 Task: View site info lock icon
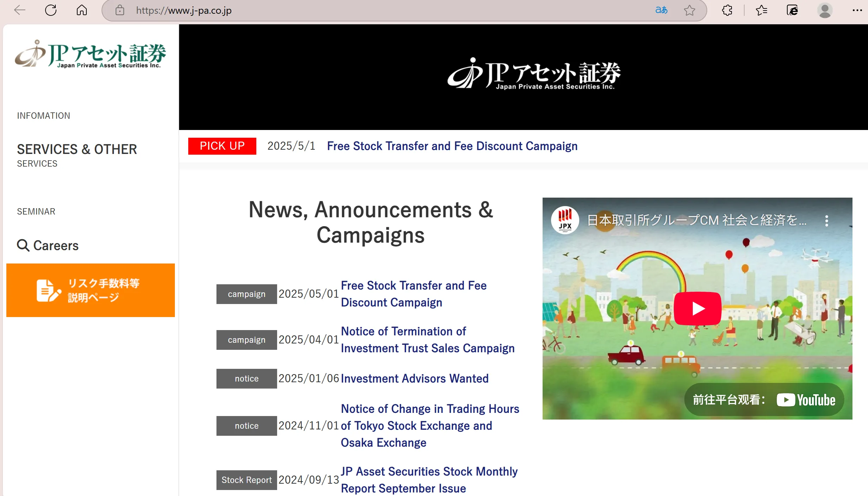coord(120,10)
